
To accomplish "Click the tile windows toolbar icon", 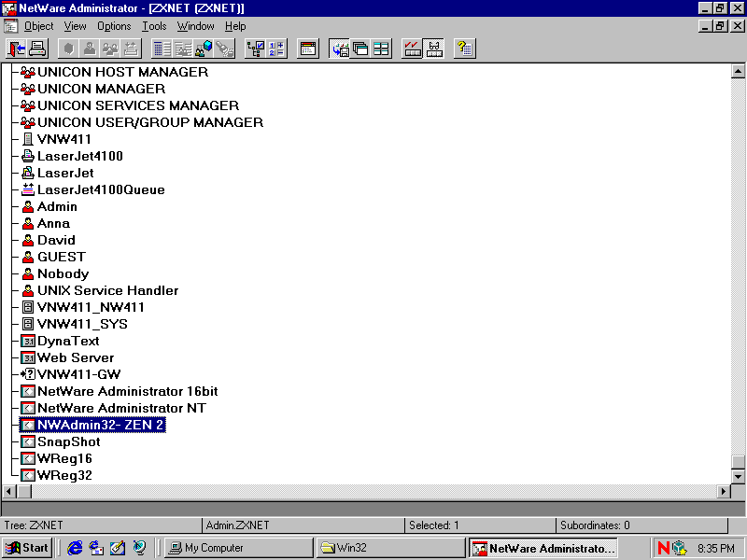I will click(x=381, y=49).
